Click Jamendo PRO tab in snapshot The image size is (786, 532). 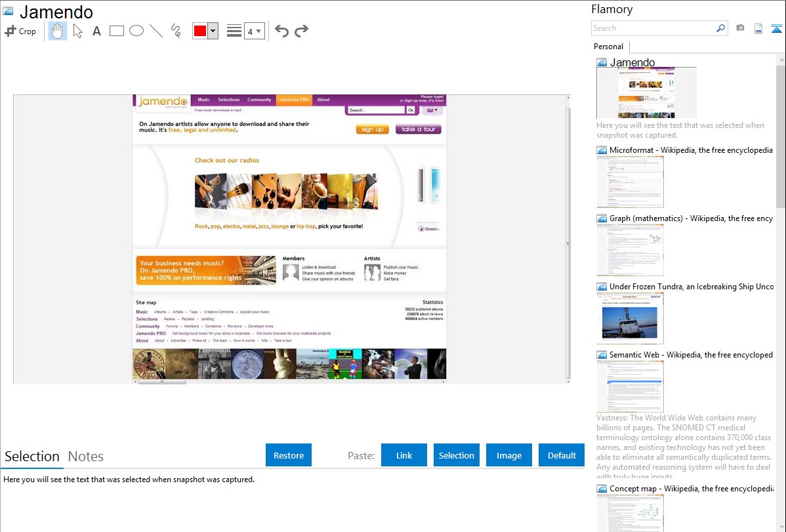[294, 100]
